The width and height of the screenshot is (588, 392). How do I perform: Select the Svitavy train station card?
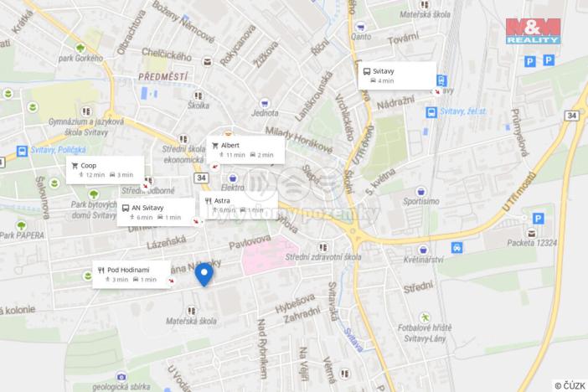coord(397,75)
